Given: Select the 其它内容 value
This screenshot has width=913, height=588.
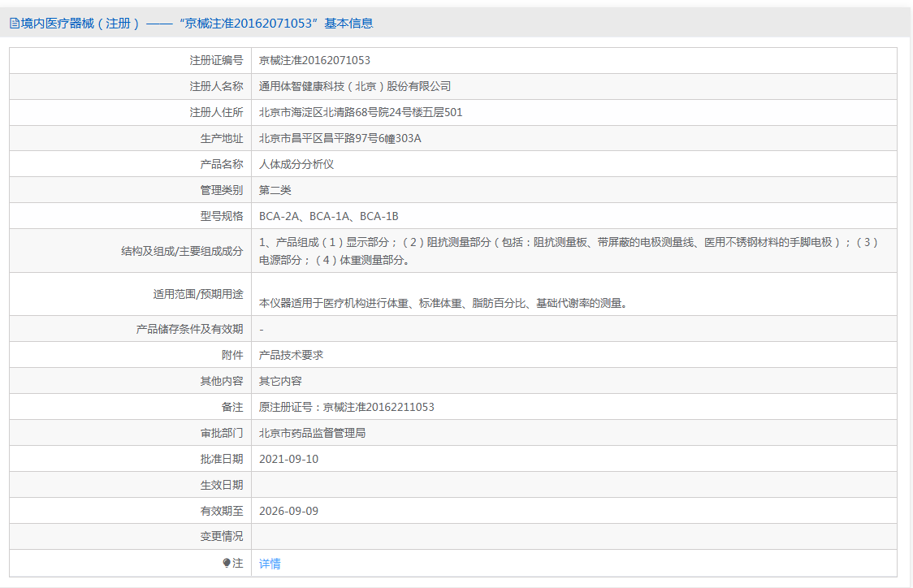Looking at the screenshot, I should point(280,382).
